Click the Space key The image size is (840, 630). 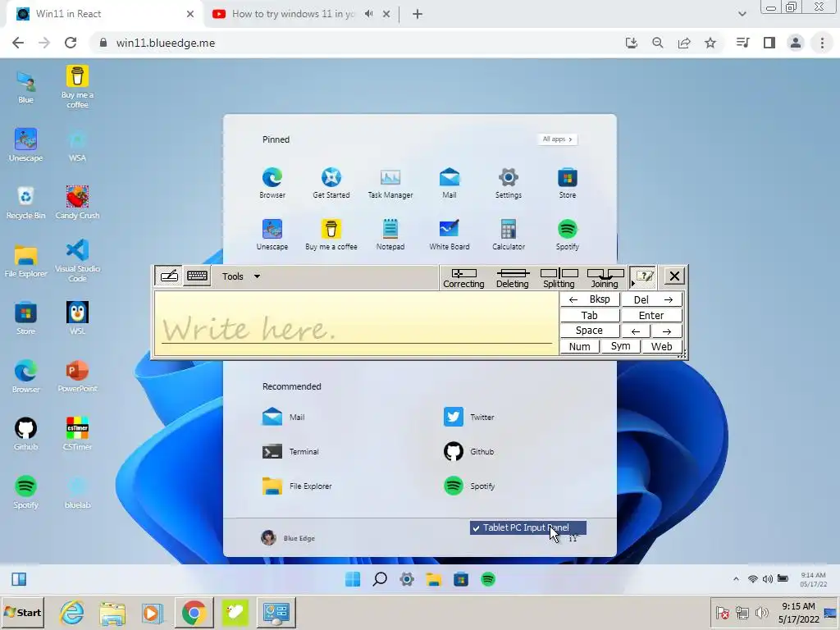590,331
